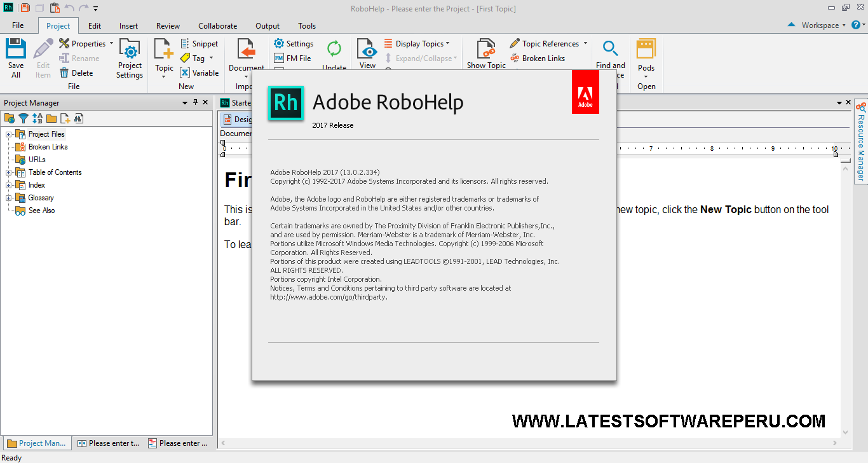The image size is (868, 463).
Task: Click the globe folder icon in Project Manager toolbar
Action: (10, 118)
